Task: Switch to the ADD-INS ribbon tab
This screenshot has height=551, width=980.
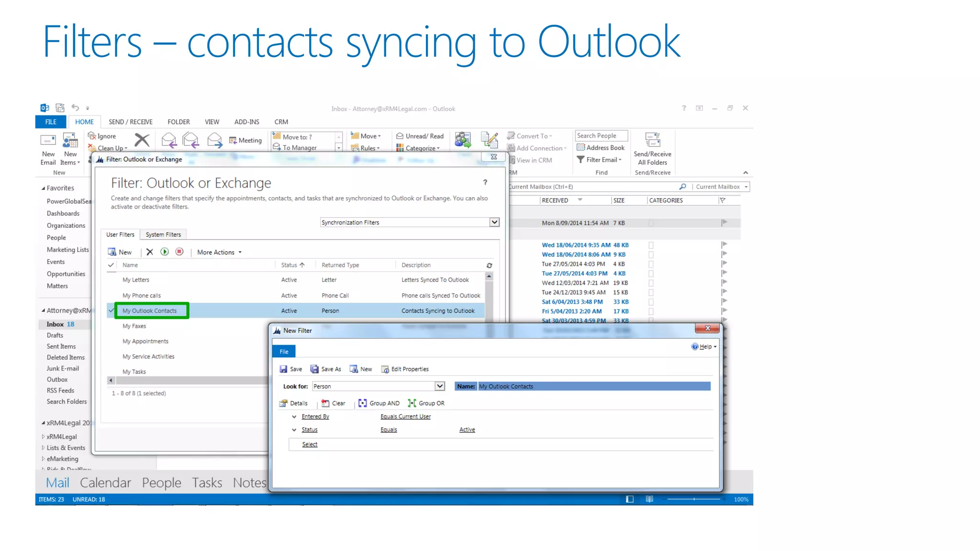Action: pos(246,122)
